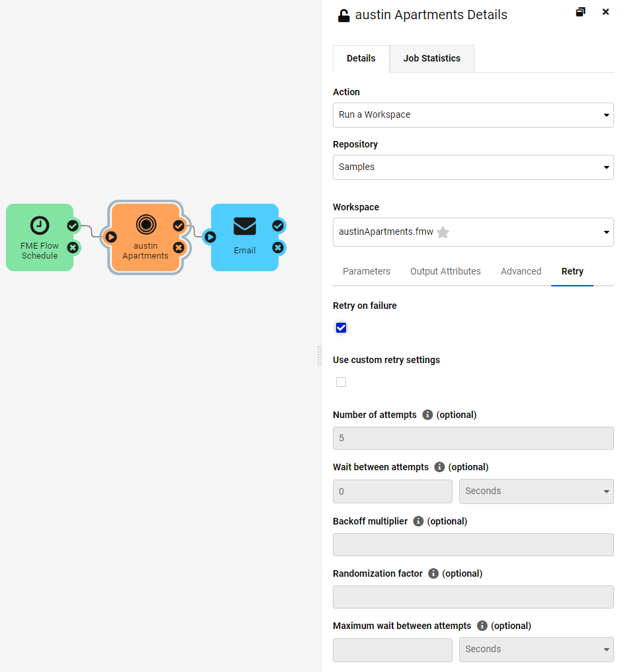Show info for Number of attempts
This screenshot has height=672, width=624.
tap(427, 415)
